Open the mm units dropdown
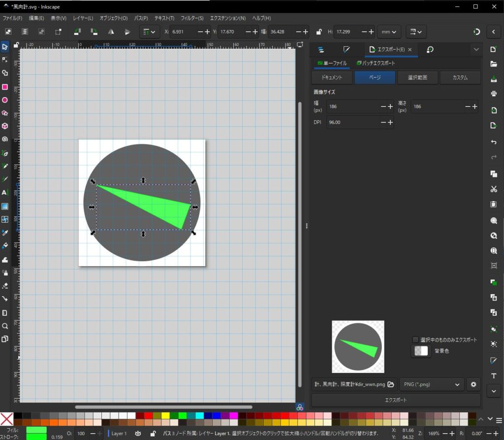This screenshot has width=504, height=440. pyautogui.click(x=389, y=32)
